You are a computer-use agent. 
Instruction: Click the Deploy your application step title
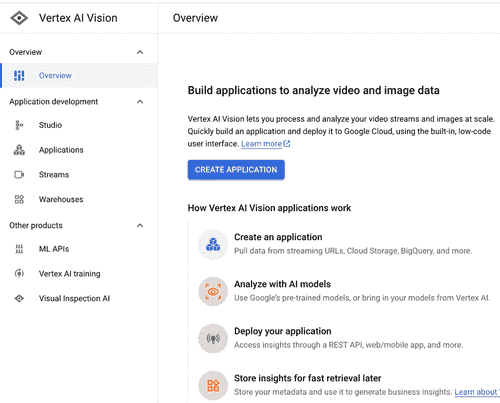(283, 331)
